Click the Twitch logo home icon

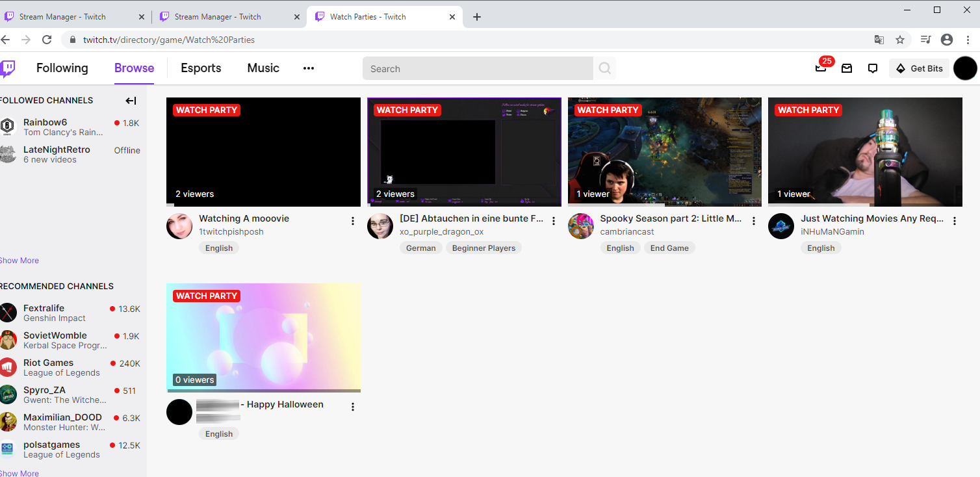8,68
